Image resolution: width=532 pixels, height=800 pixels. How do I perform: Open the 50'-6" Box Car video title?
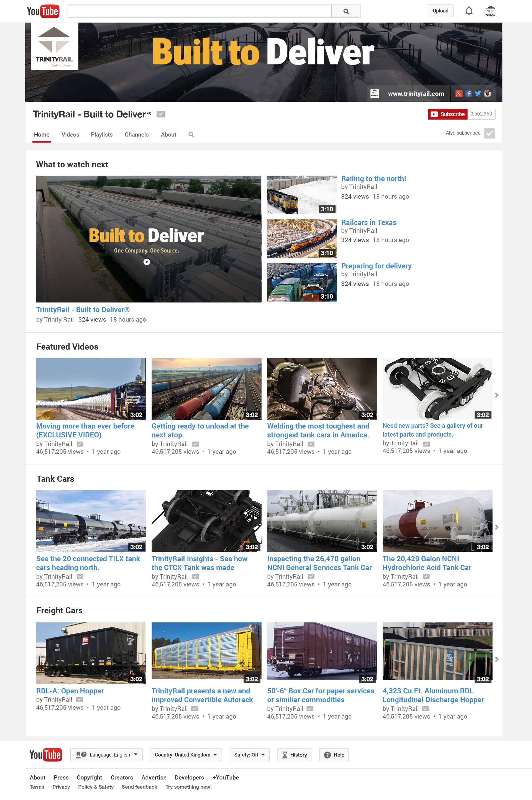pos(321,695)
